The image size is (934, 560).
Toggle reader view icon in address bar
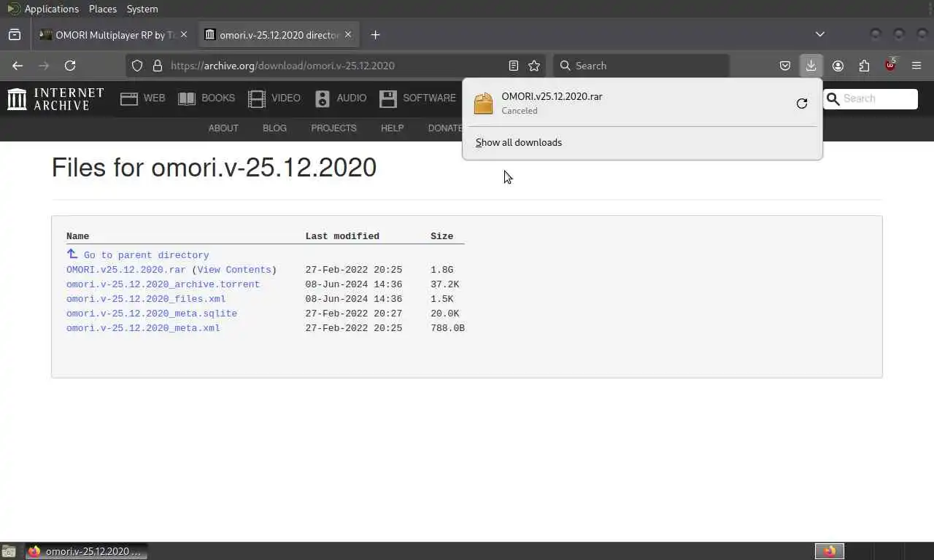[514, 66]
